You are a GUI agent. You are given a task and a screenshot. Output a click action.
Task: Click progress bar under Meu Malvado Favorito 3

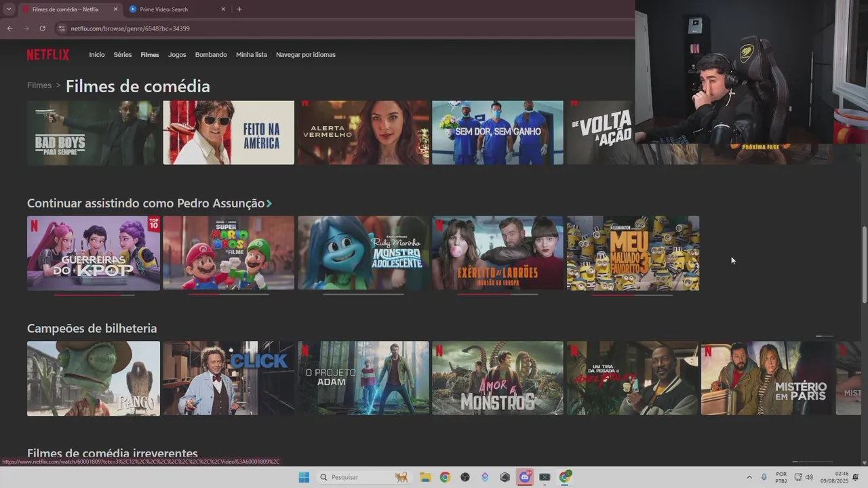coord(633,295)
